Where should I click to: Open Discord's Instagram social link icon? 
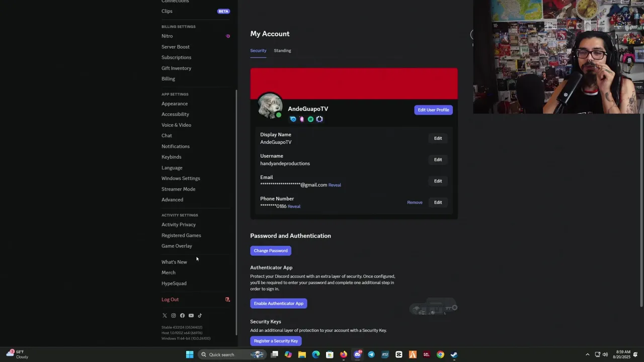click(x=174, y=316)
